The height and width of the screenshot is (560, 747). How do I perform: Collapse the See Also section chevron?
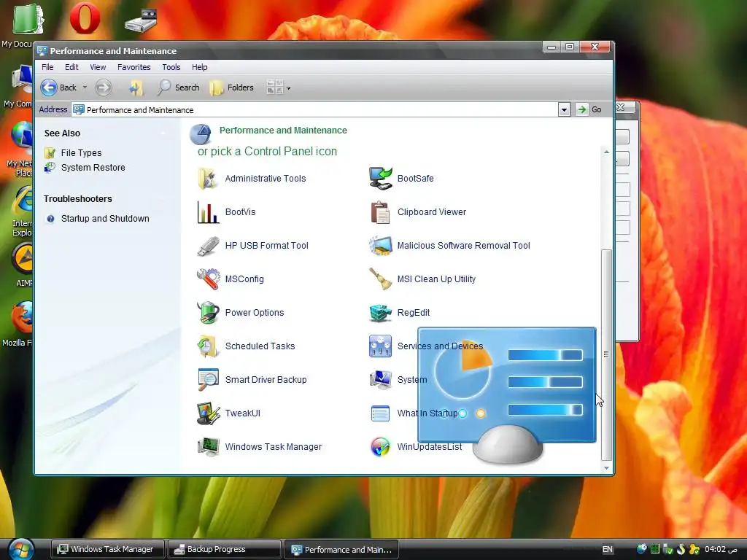pyautogui.click(x=163, y=133)
